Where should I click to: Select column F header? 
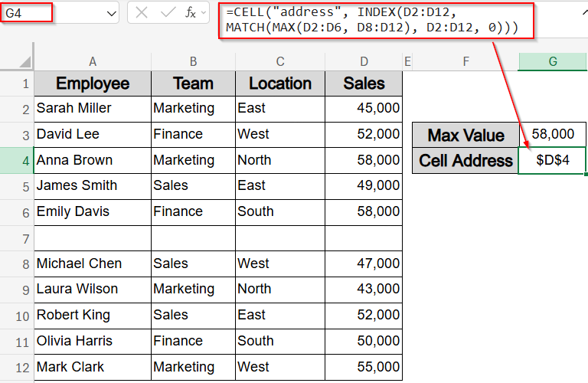point(465,61)
